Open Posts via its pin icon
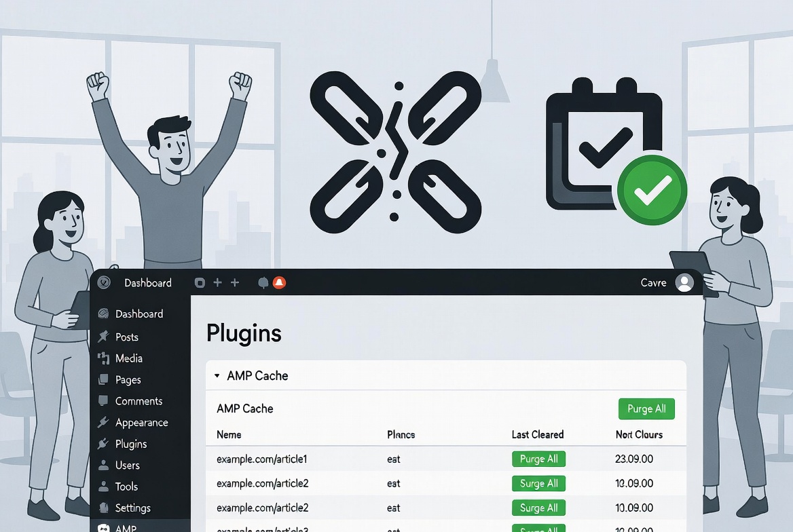The width and height of the screenshot is (793, 532). point(104,337)
